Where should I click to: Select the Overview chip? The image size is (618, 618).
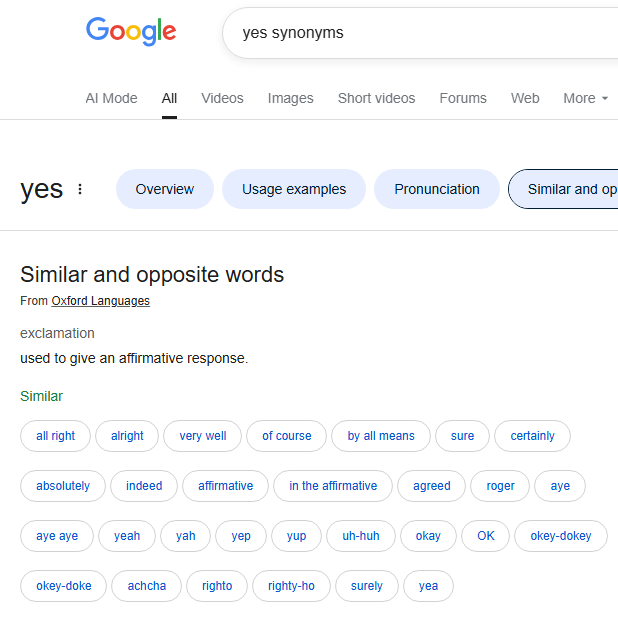coord(165,189)
